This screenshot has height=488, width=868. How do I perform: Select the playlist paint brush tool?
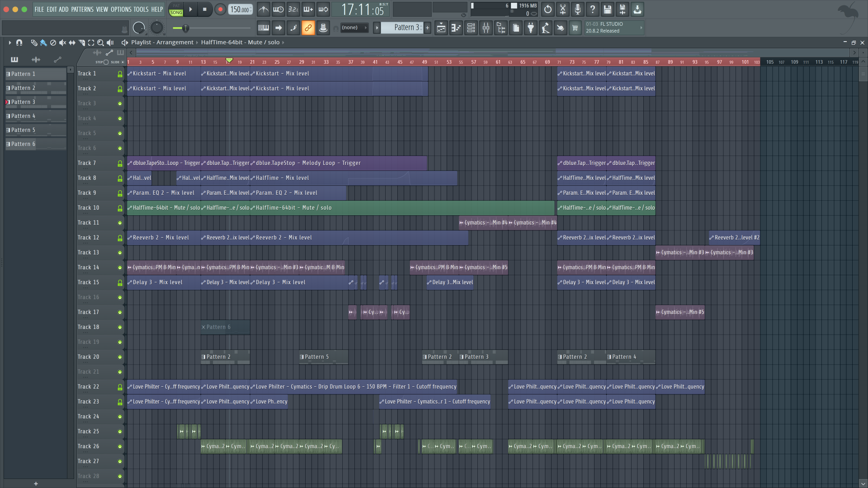tap(43, 42)
